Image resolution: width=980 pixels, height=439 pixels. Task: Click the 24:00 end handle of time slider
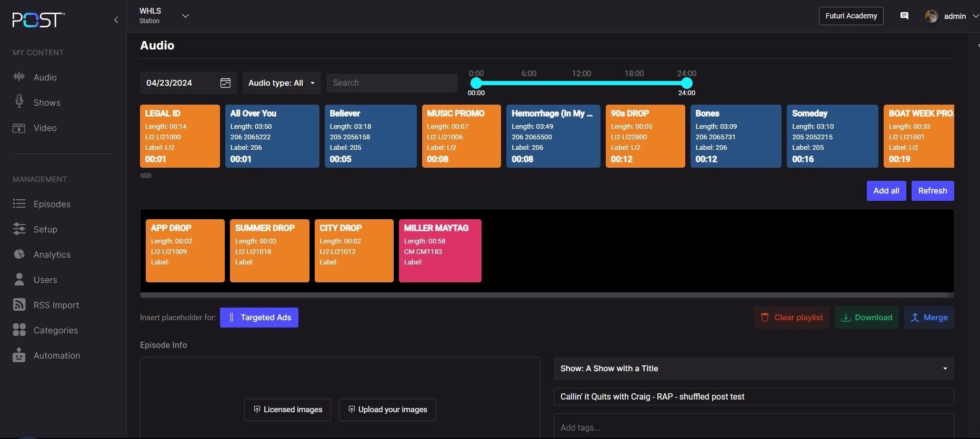coord(686,83)
